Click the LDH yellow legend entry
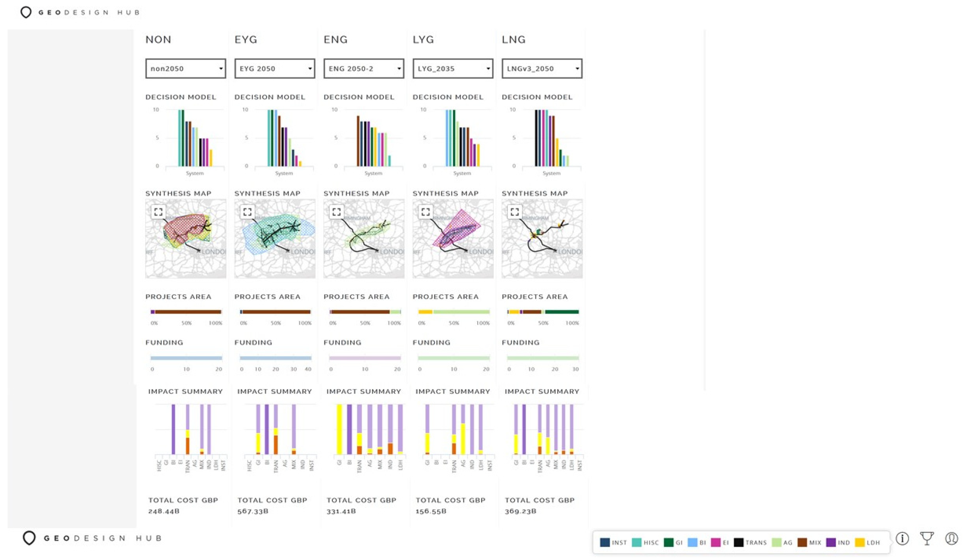This screenshot has width=964, height=560. (867, 542)
